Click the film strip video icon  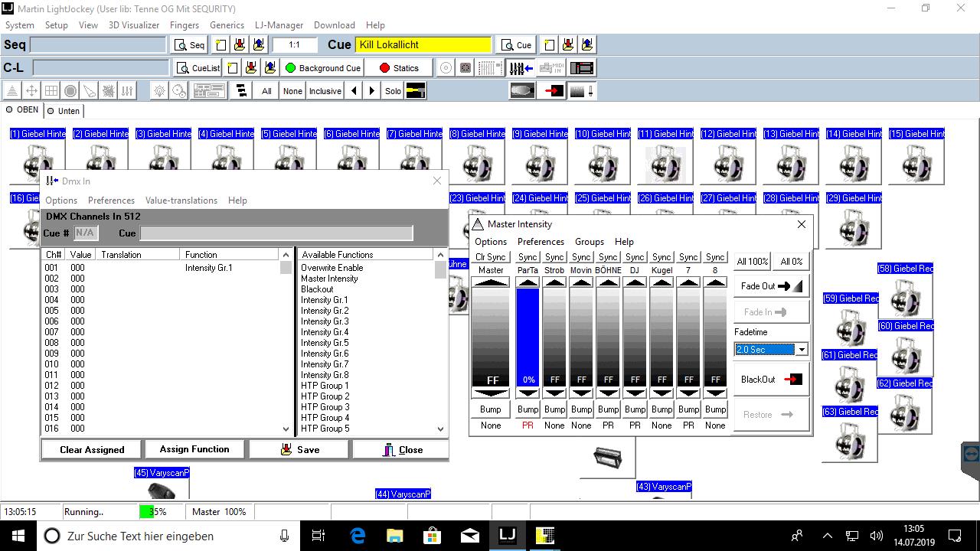[582, 68]
